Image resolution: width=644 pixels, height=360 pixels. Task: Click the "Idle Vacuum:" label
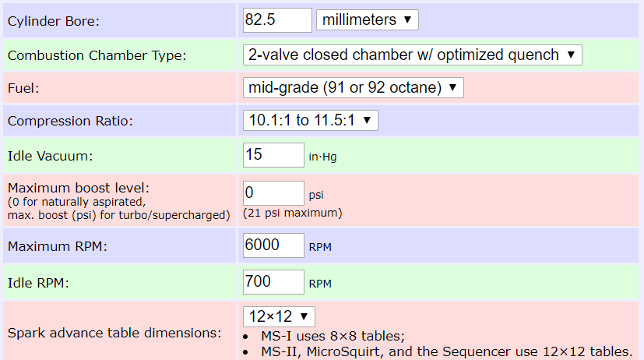pyautogui.click(x=50, y=156)
